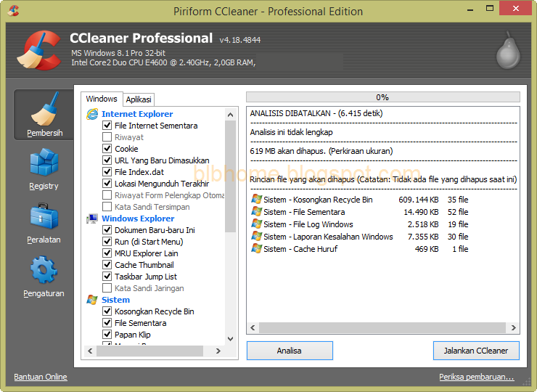Open the Bantuan Online link
This screenshot has height=392, width=537.
pyautogui.click(x=41, y=377)
